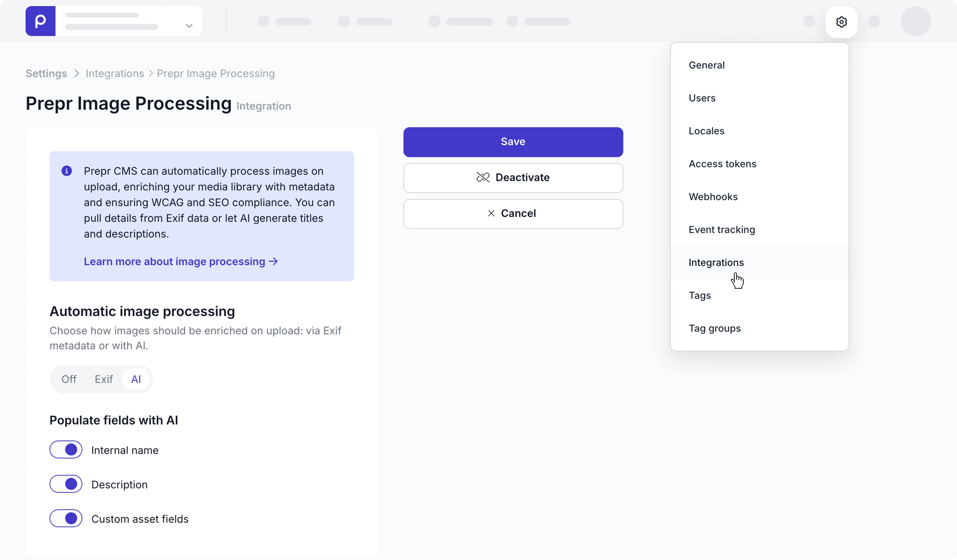Screen dimensions: 957x560
Task: Toggle the Internal name switch
Action: [66, 450]
